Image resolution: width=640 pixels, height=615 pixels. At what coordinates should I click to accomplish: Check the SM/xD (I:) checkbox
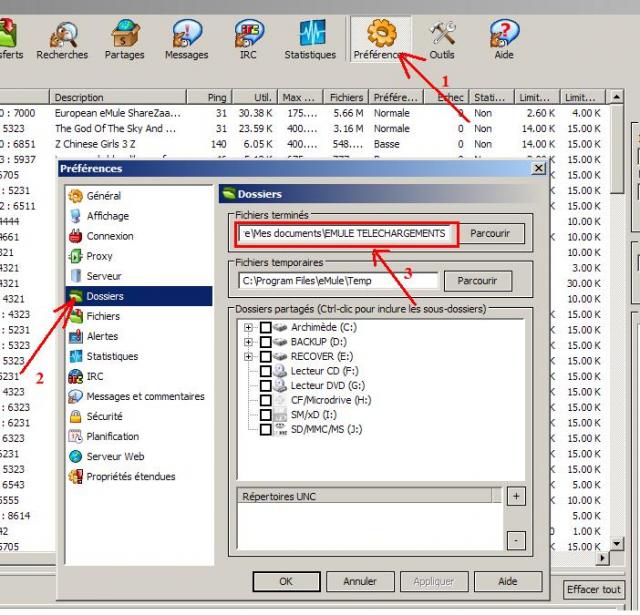(x=265, y=415)
